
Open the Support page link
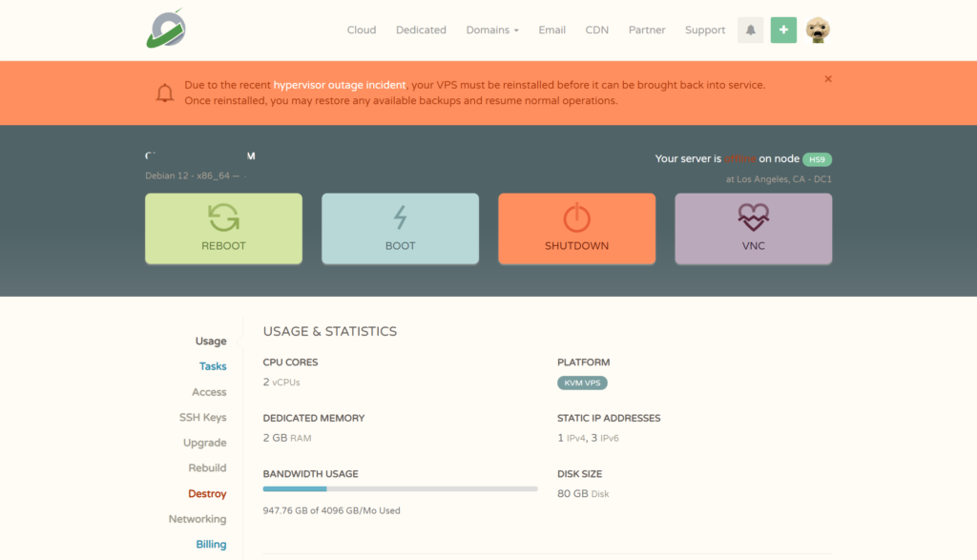pyautogui.click(x=705, y=30)
